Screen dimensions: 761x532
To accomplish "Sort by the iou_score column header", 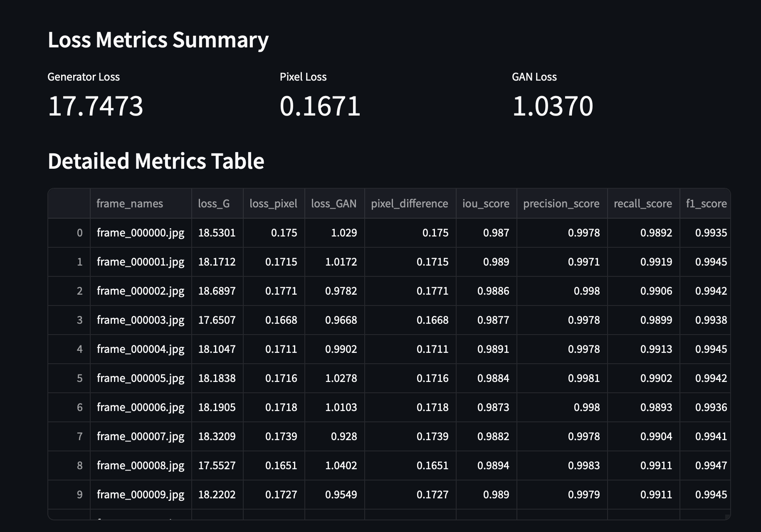I will pos(486,204).
